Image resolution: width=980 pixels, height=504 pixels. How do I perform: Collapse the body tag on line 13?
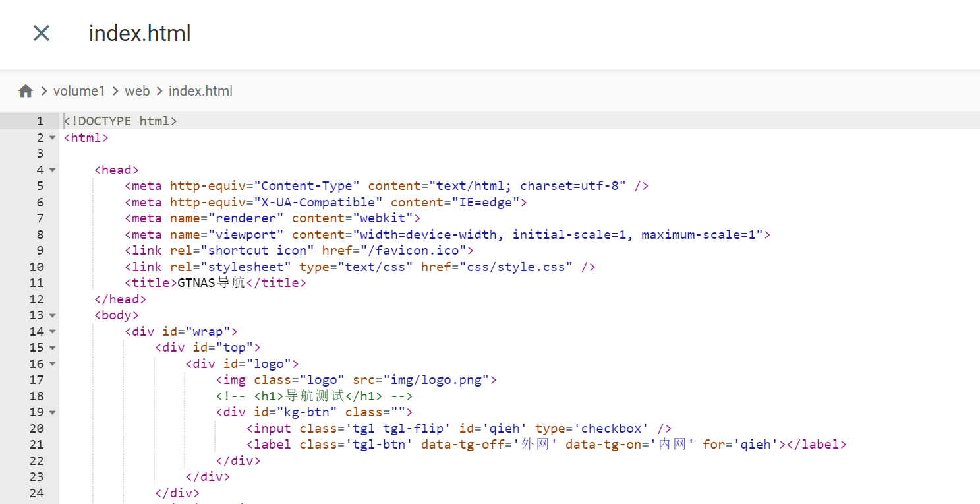point(53,315)
